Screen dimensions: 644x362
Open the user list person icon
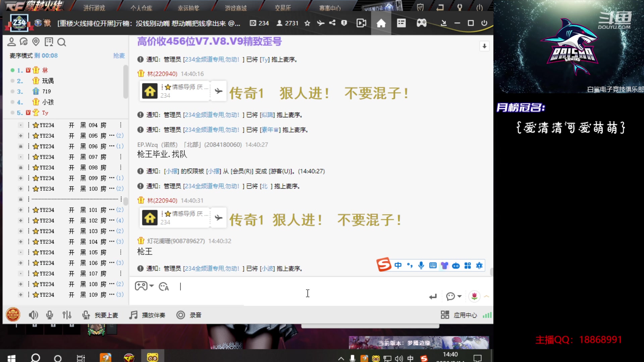point(11,42)
